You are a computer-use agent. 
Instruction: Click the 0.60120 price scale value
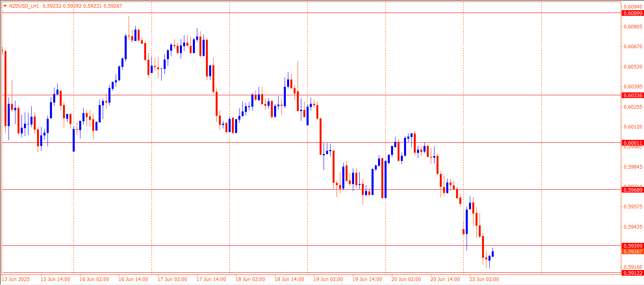click(x=633, y=127)
